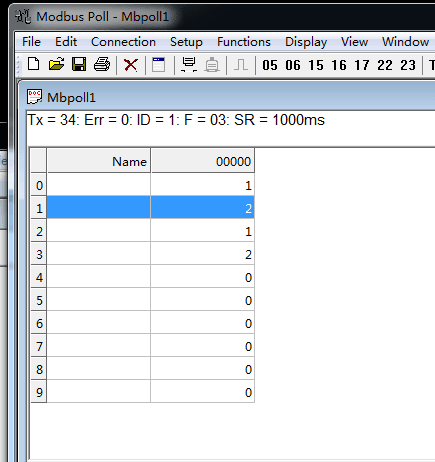This screenshot has width=435, height=462.
Task: Open the View menu
Action: pos(354,42)
